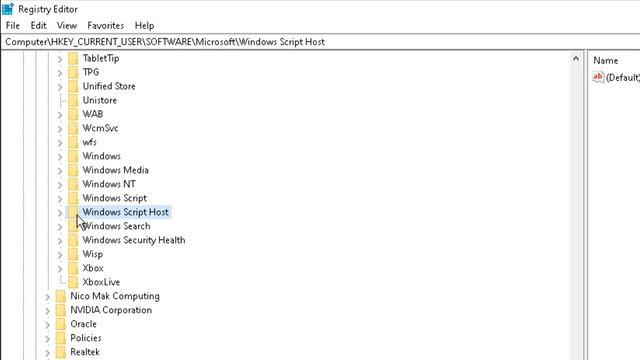Screen dimensions: 640x360
Task: Click the Windows NT folder icon
Action: 73,184
